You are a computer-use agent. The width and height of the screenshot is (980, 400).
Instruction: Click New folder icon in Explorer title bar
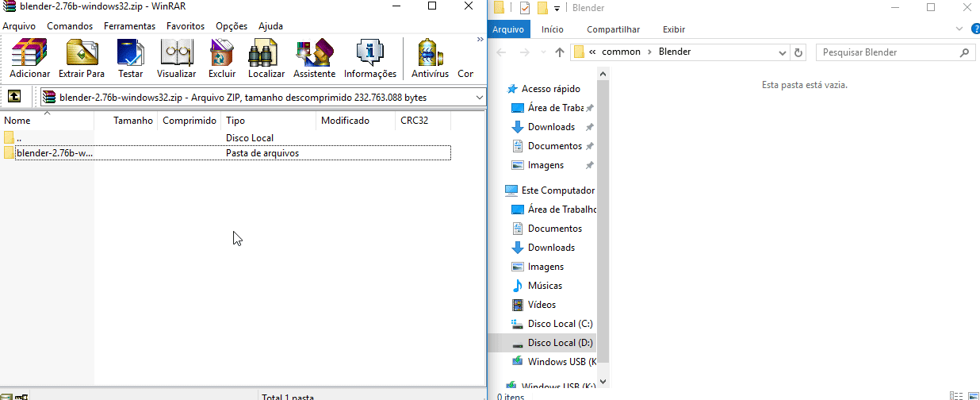[x=543, y=8]
